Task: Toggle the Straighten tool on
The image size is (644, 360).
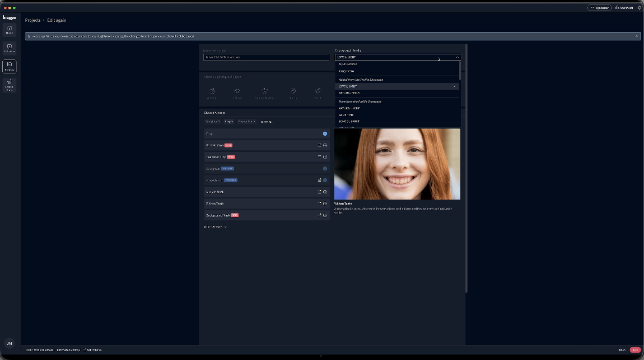Action: (324, 168)
